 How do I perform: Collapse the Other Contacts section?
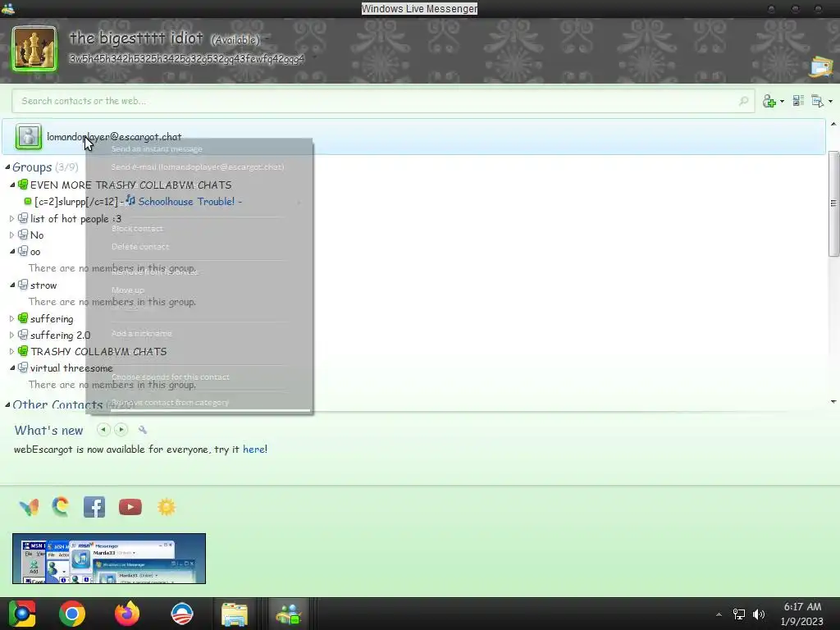click(7, 404)
